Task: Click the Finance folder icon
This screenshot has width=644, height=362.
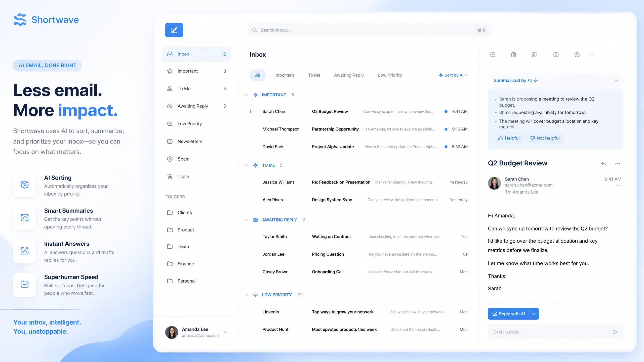Action: (170, 264)
